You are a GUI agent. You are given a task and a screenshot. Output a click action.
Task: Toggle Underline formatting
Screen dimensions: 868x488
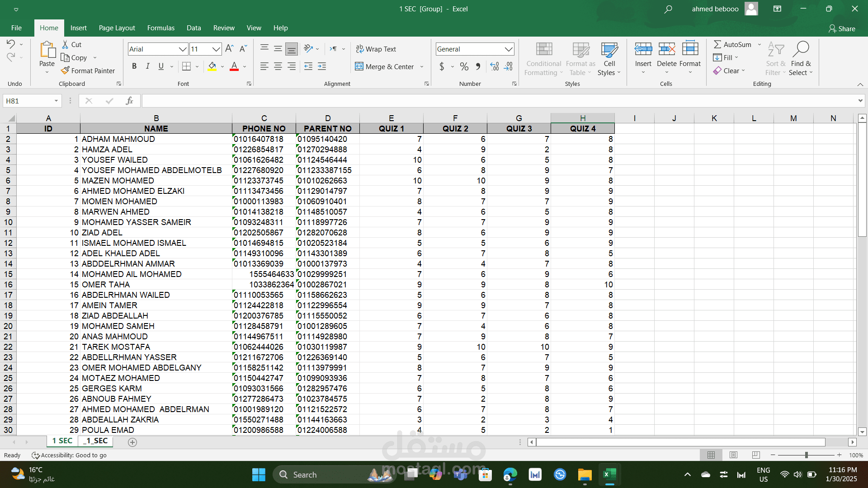pos(161,66)
